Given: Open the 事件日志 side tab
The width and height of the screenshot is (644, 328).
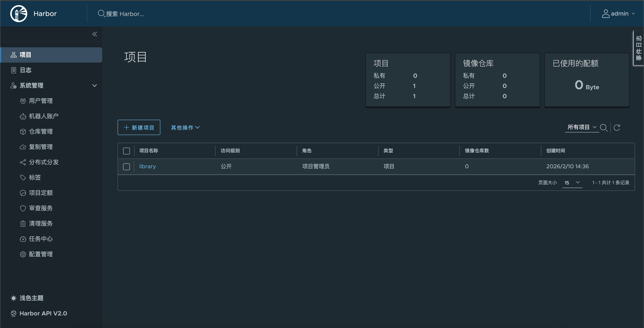Looking at the screenshot, I should pyautogui.click(x=638, y=48).
